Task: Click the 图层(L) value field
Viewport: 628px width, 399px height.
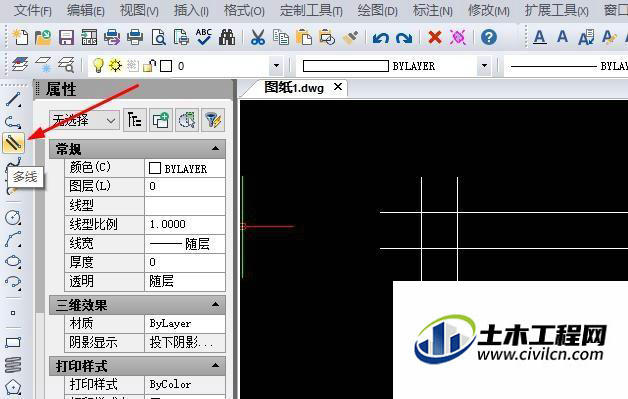Action: (x=185, y=187)
